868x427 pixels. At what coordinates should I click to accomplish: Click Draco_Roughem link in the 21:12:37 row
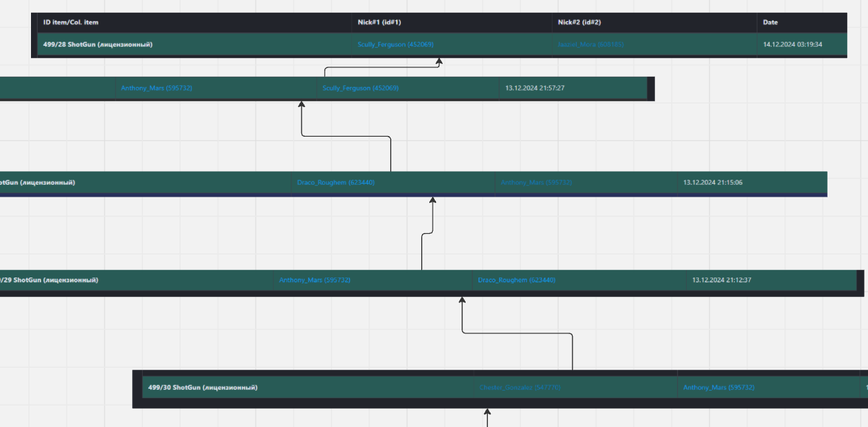pyautogui.click(x=516, y=280)
